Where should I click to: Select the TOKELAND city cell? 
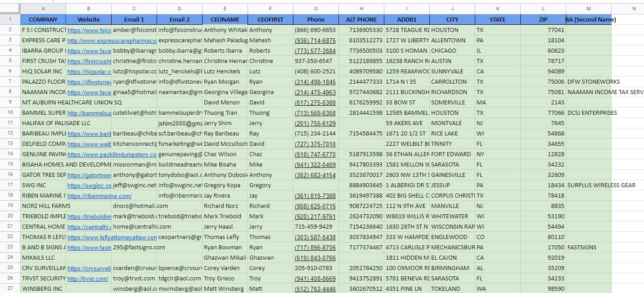[452, 289]
